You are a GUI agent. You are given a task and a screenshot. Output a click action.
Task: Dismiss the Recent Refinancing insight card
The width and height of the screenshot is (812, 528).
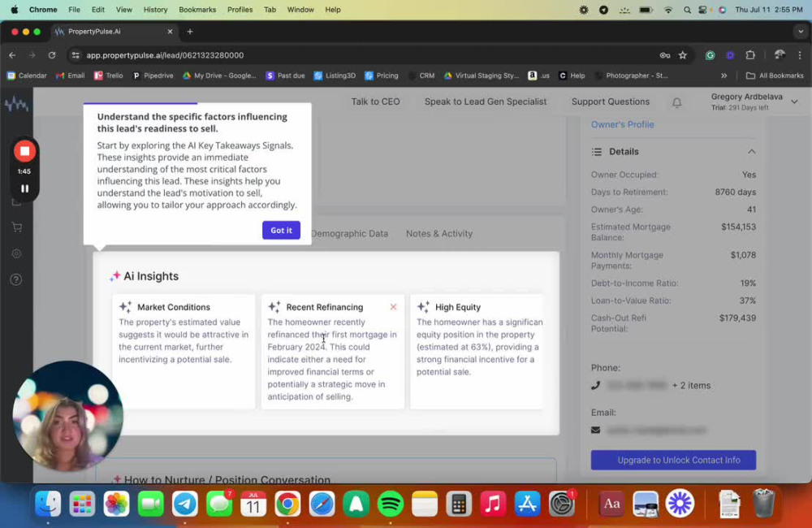tap(394, 307)
